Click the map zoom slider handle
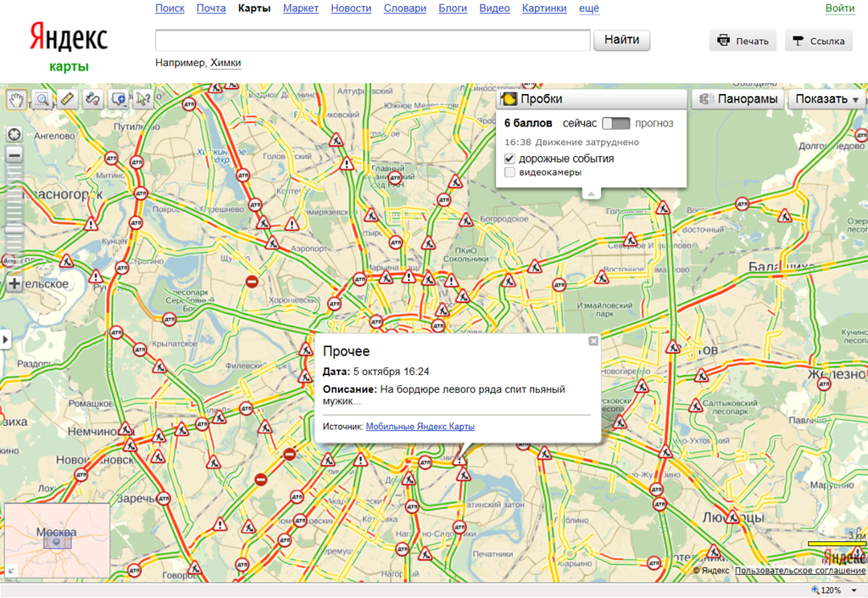868x598 pixels. tap(14, 231)
